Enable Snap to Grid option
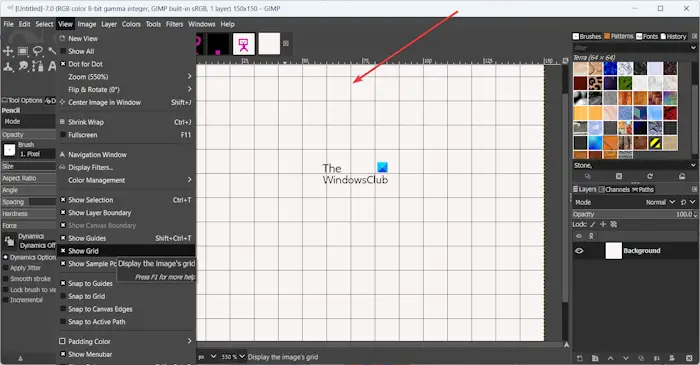Screen dimensions: 700x365 click(x=87, y=296)
